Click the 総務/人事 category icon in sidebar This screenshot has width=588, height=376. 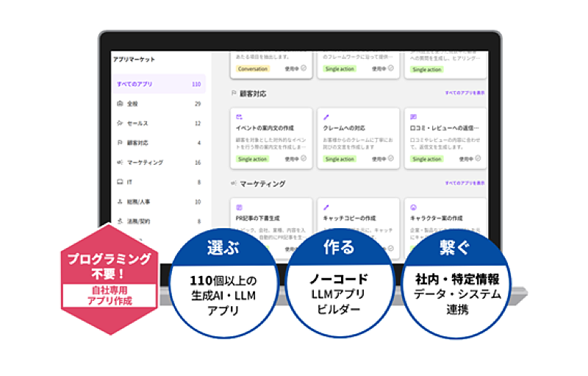coord(120,202)
